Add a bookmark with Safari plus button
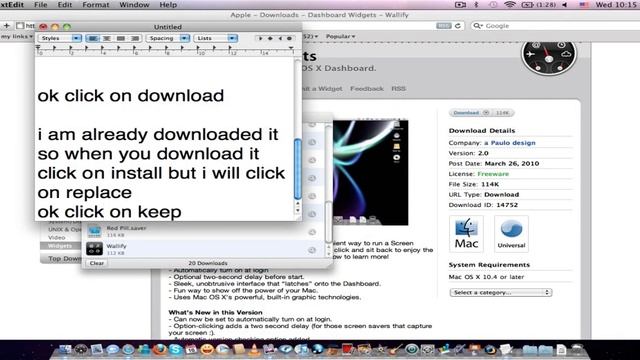The image size is (640, 360). (x=7, y=26)
